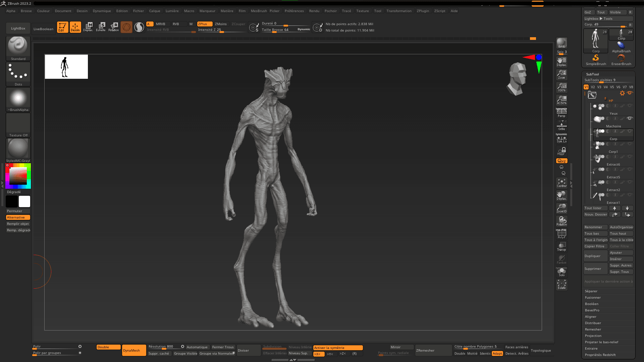This screenshot has width=644, height=362.
Task: Open the Matière menu
Action: (227, 11)
